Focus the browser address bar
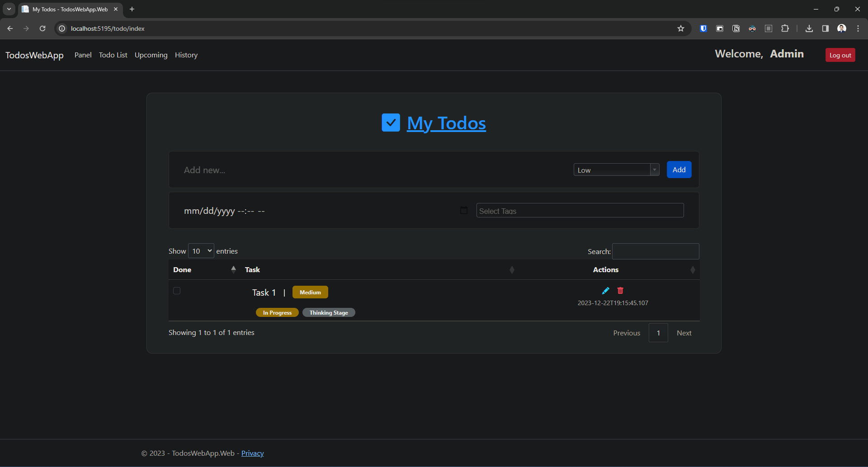The image size is (868, 467). tap(371, 28)
